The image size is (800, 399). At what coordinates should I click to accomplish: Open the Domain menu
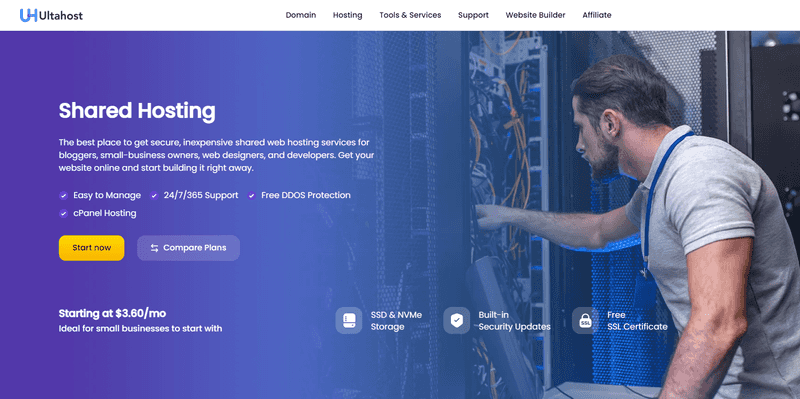(301, 15)
